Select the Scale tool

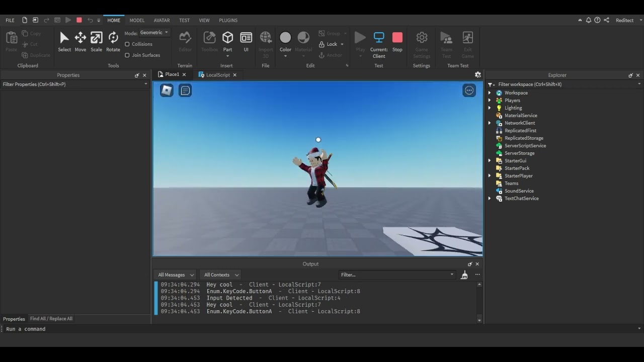[96, 41]
